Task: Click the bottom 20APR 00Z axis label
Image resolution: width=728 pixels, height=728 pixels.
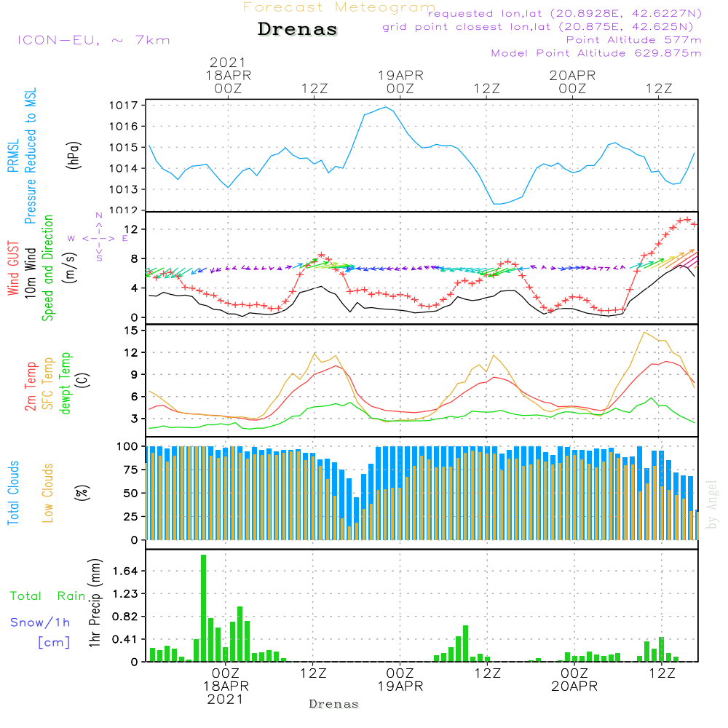Action: (x=574, y=680)
